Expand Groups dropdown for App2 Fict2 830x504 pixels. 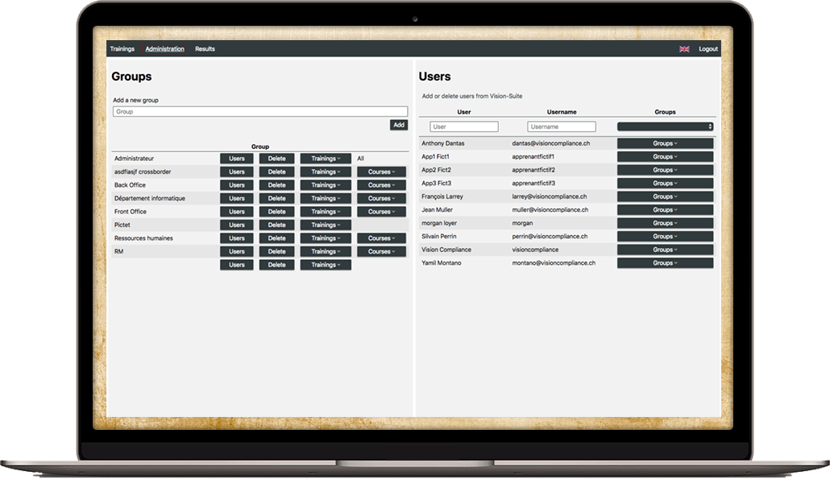click(x=665, y=170)
